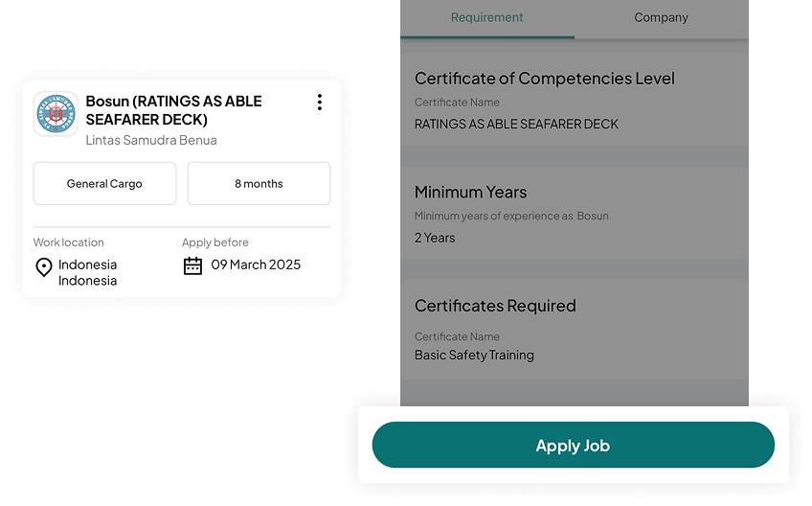Click RATINGS AS ABLE SEAFARER DECK certificate
Screen dimensions: 812x506
click(x=516, y=124)
